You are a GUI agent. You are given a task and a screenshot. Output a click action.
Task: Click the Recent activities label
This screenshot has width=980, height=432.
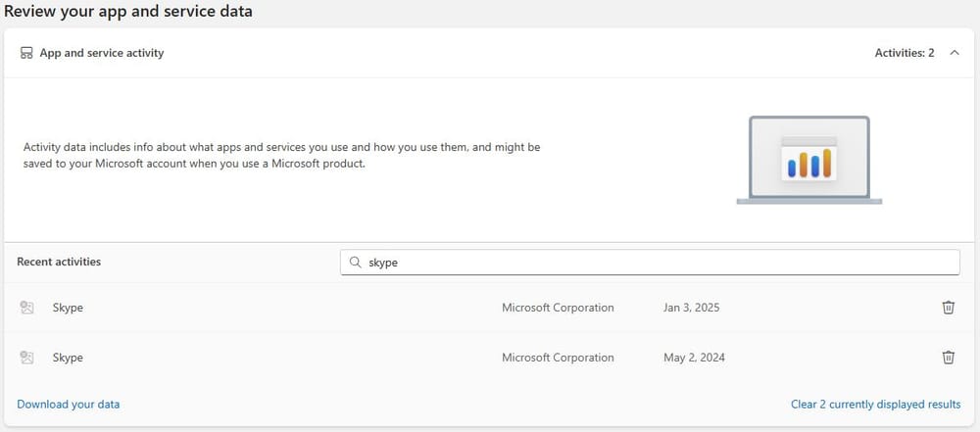point(59,262)
